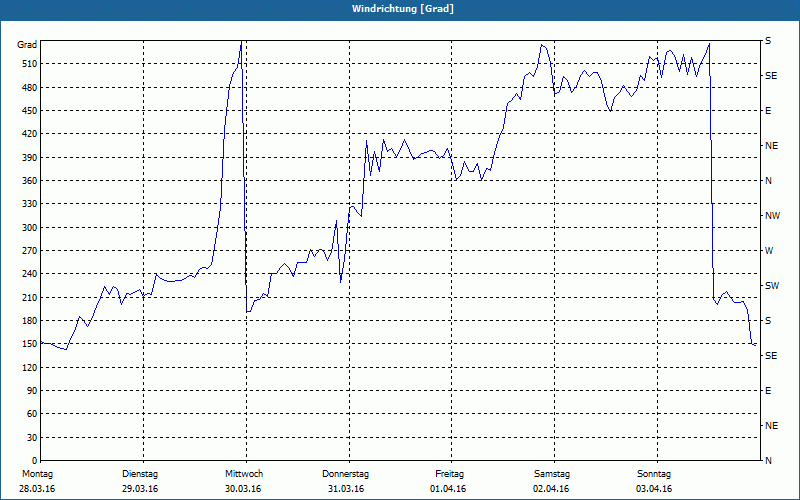Click the 'Sonntag' day label

(x=654, y=474)
